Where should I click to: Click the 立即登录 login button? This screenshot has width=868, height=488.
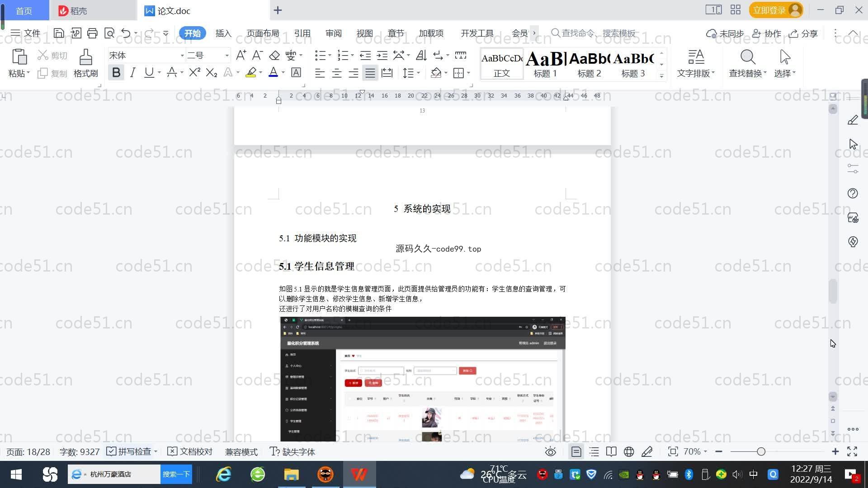tap(776, 10)
